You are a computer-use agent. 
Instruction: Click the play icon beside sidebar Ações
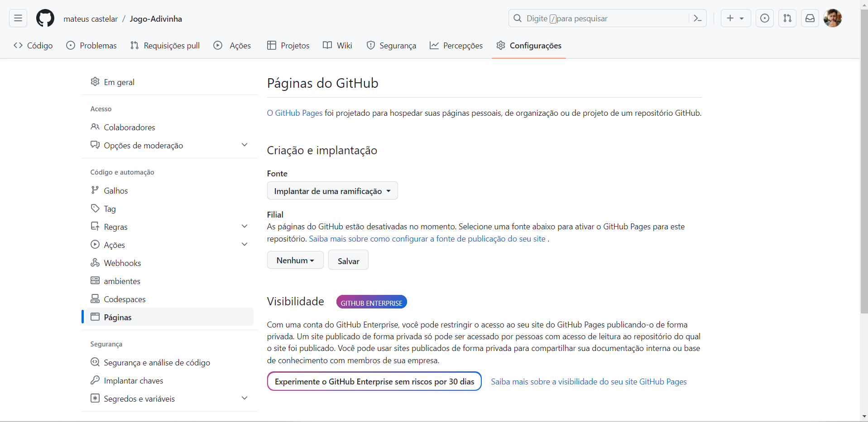click(95, 244)
